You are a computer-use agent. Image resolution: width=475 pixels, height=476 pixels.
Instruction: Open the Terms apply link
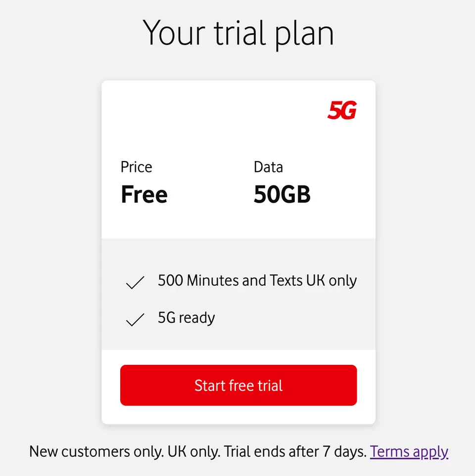pyautogui.click(x=409, y=452)
